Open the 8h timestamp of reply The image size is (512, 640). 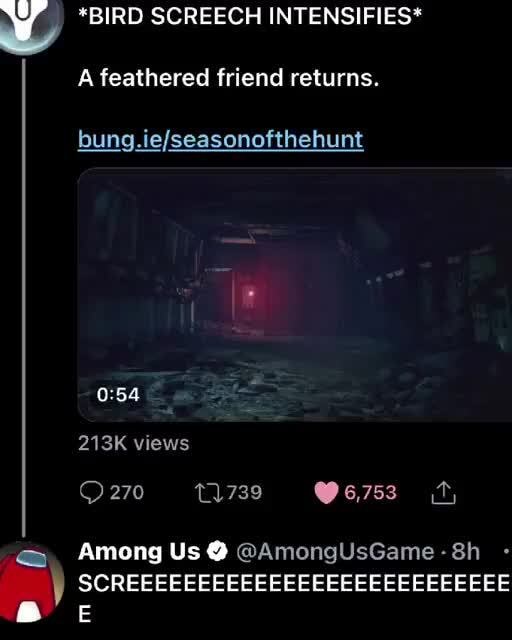pyautogui.click(x=465, y=552)
